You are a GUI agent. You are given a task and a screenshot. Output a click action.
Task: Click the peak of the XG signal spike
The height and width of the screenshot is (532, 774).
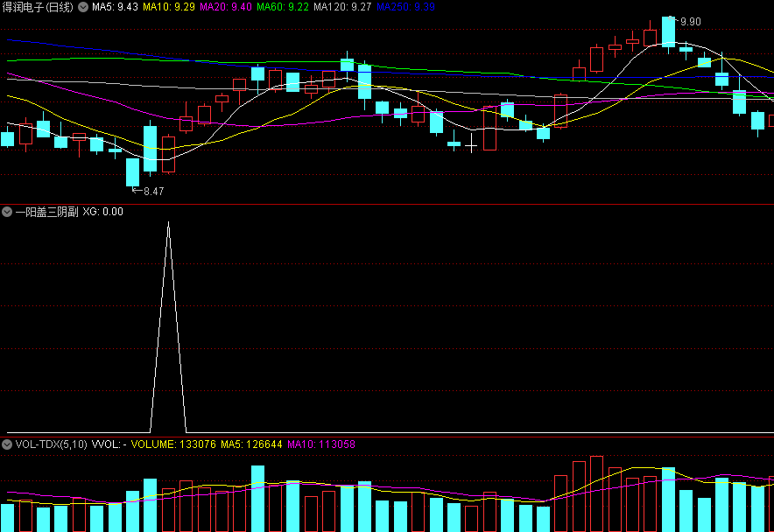[x=168, y=222]
